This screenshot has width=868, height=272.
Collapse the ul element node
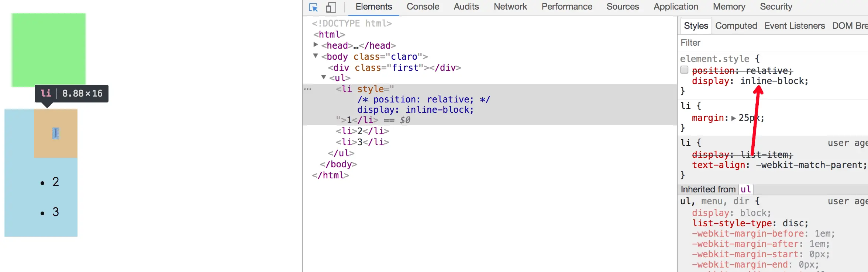click(x=324, y=77)
